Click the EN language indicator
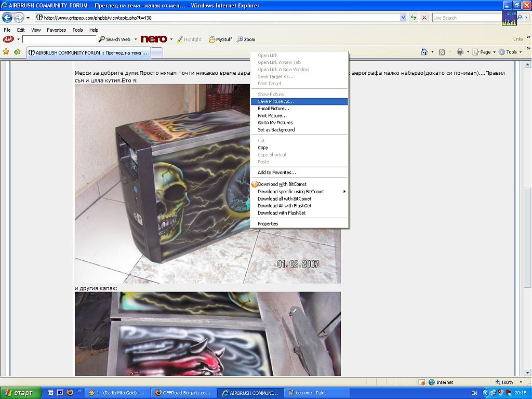This screenshot has width=532, height=399. click(x=474, y=393)
